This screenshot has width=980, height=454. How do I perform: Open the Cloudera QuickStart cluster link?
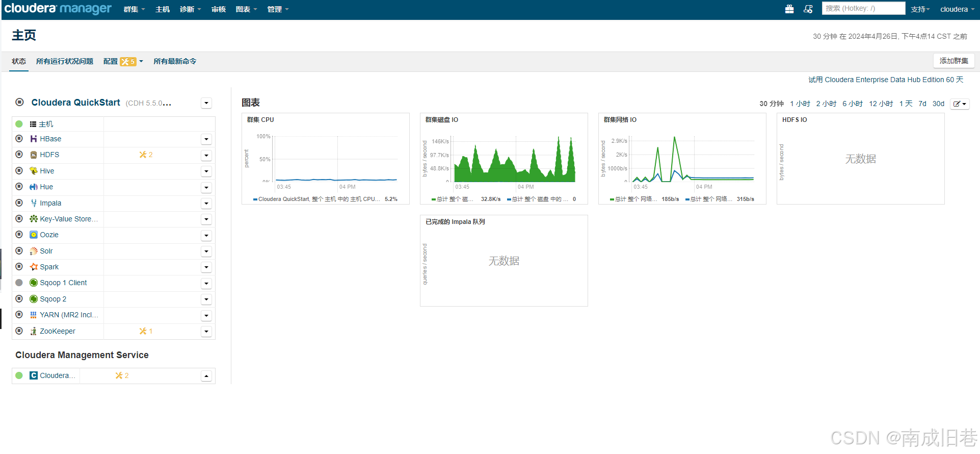coord(76,103)
